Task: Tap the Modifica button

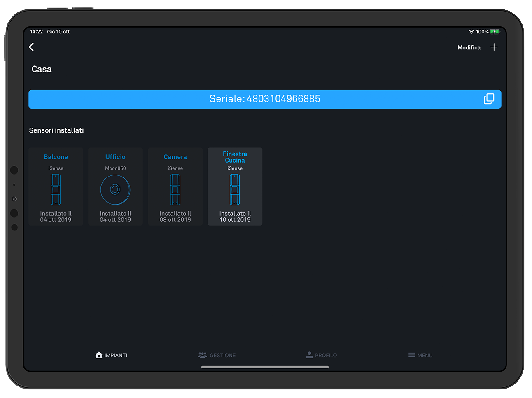Action: 469,47
